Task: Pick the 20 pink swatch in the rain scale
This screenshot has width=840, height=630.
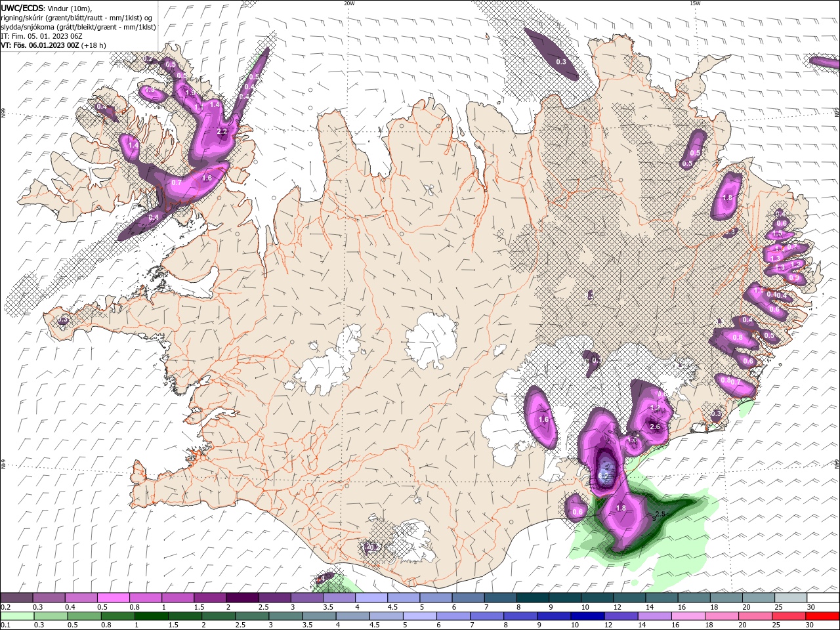Action: click(755, 616)
